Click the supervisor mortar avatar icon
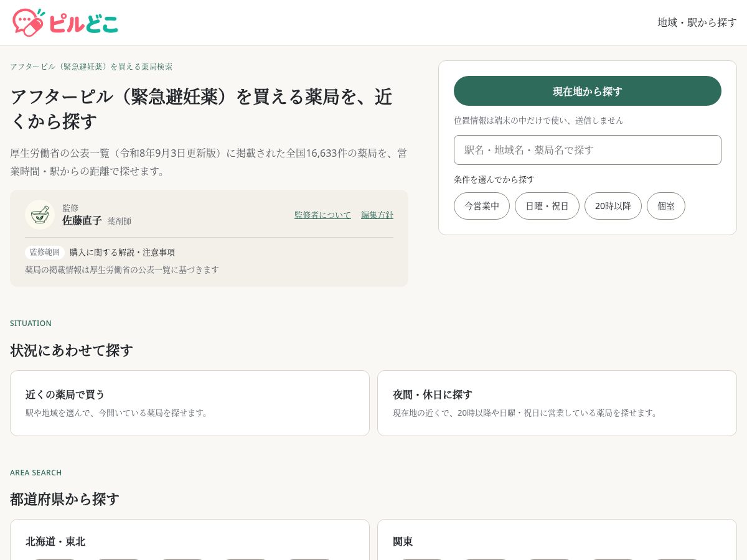Image resolution: width=747 pixels, height=560 pixels. coord(40,215)
